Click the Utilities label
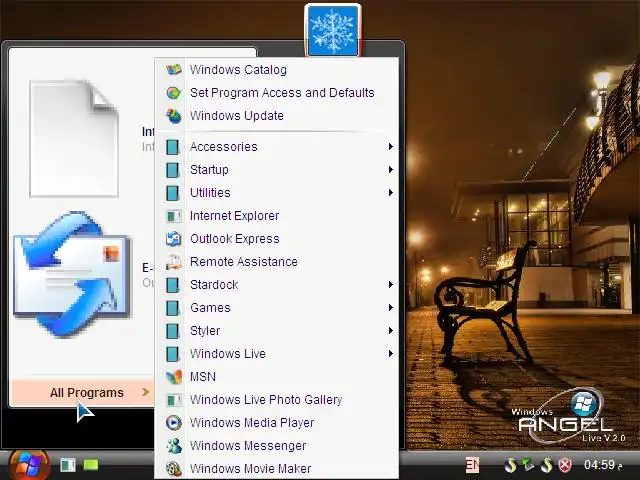The height and width of the screenshot is (480, 640). pyautogui.click(x=210, y=193)
